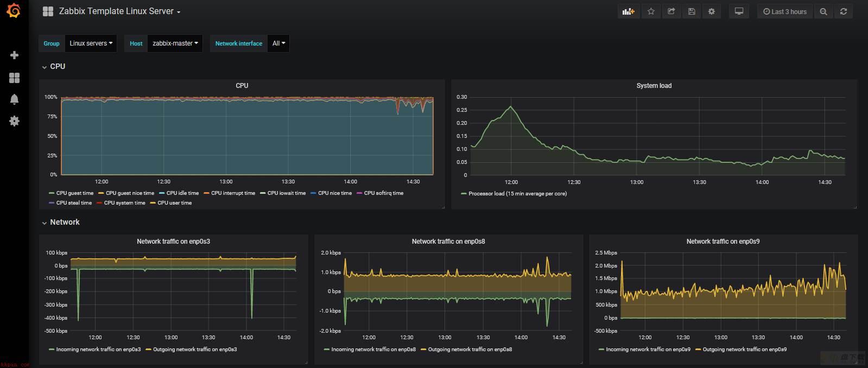Click the Network interface variable label
Viewport: 868px width, 368px height.
coord(239,43)
